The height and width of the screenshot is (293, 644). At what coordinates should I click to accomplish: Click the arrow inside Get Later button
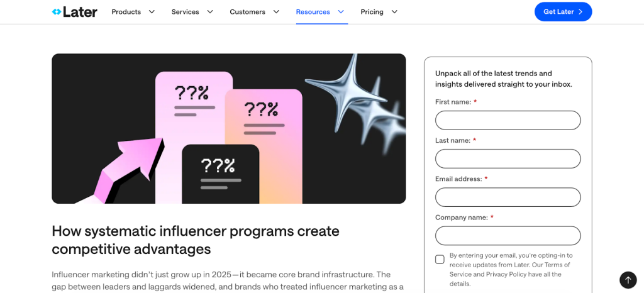580,12
